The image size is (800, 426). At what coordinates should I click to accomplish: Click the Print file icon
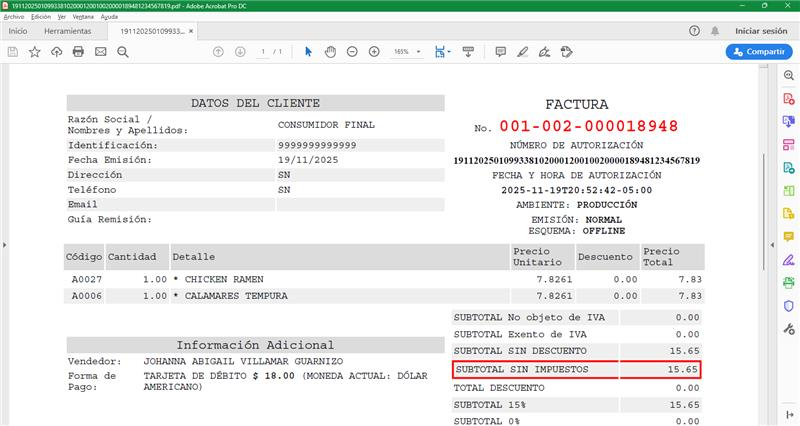point(78,51)
